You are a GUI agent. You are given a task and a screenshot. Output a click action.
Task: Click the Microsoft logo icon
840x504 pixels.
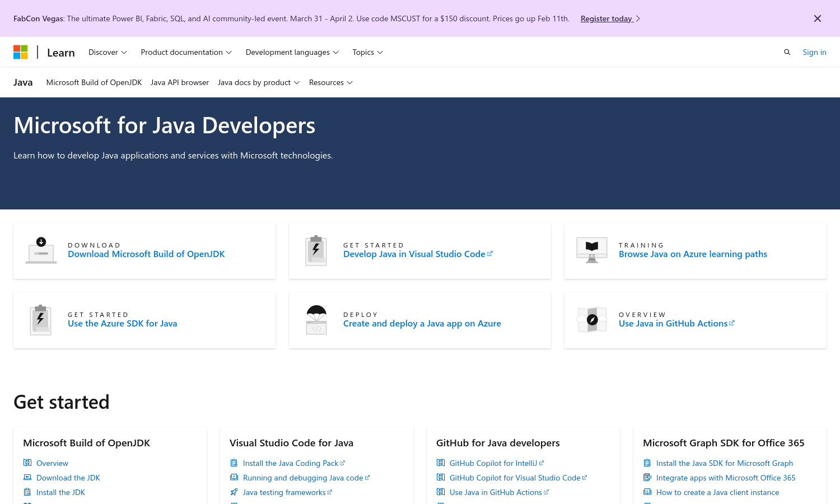[x=21, y=52]
